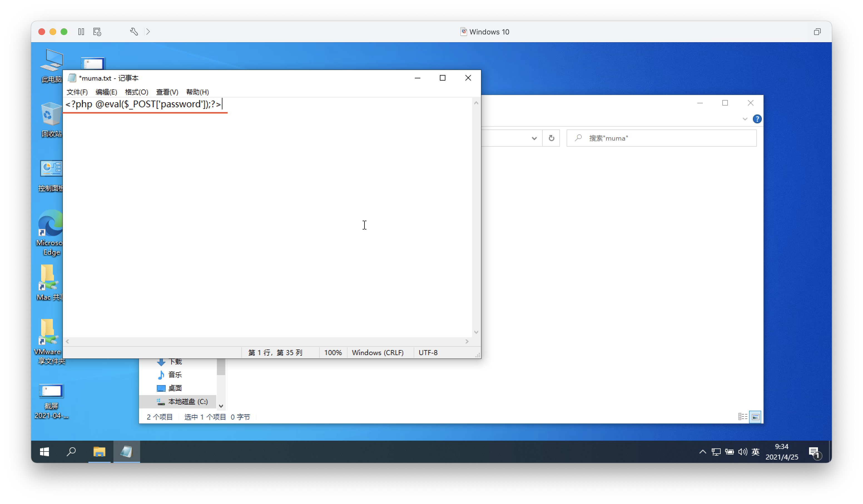863x504 pixels.
Task: Switch to Notepad in taskbar
Action: click(x=127, y=452)
